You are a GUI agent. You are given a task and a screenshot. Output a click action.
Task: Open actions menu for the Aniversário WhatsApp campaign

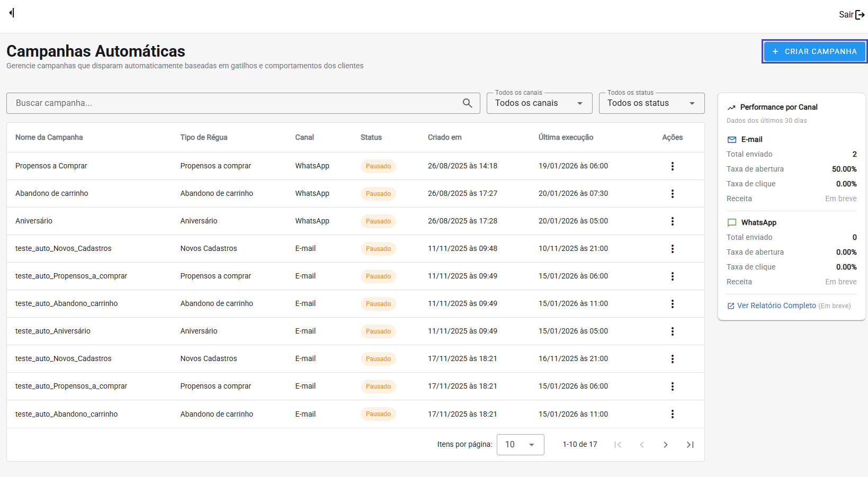tap(672, 221)
